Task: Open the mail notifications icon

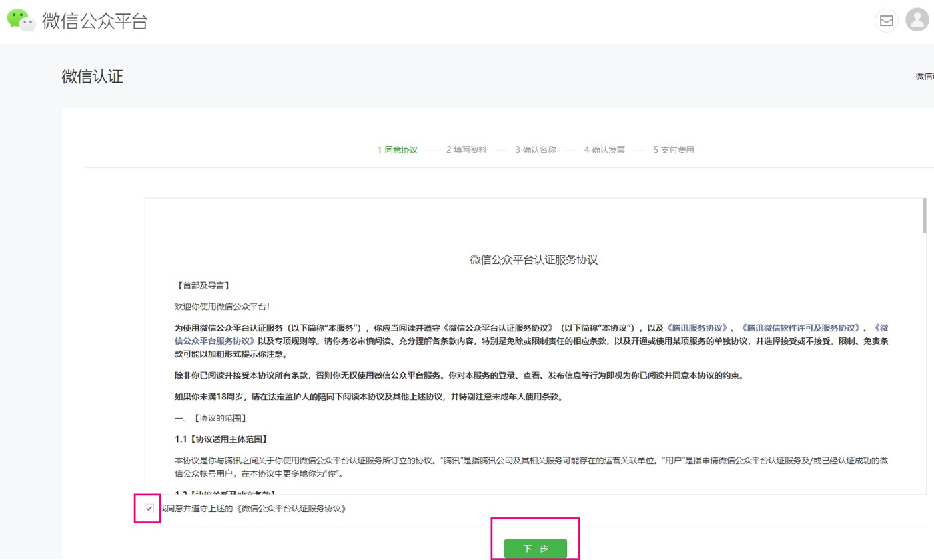Action: click(887, 21)
